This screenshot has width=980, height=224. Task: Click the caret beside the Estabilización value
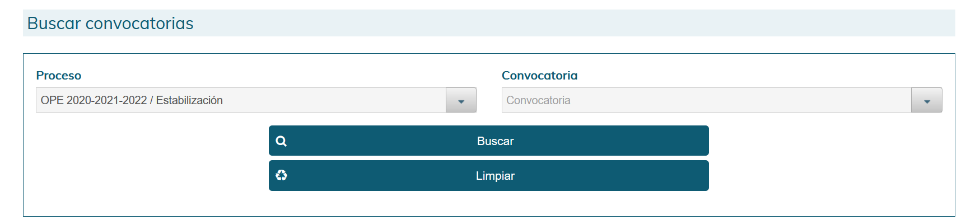click(461, 101)
